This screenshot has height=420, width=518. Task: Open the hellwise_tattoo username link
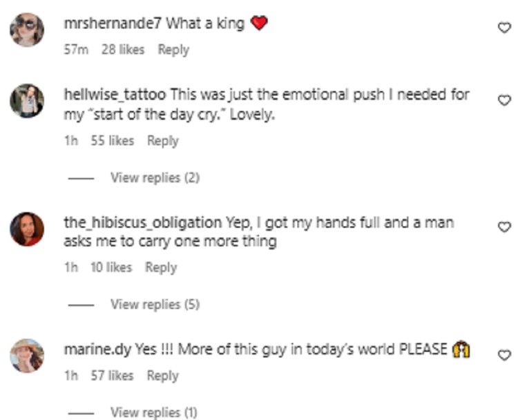(x=115, y=95)
